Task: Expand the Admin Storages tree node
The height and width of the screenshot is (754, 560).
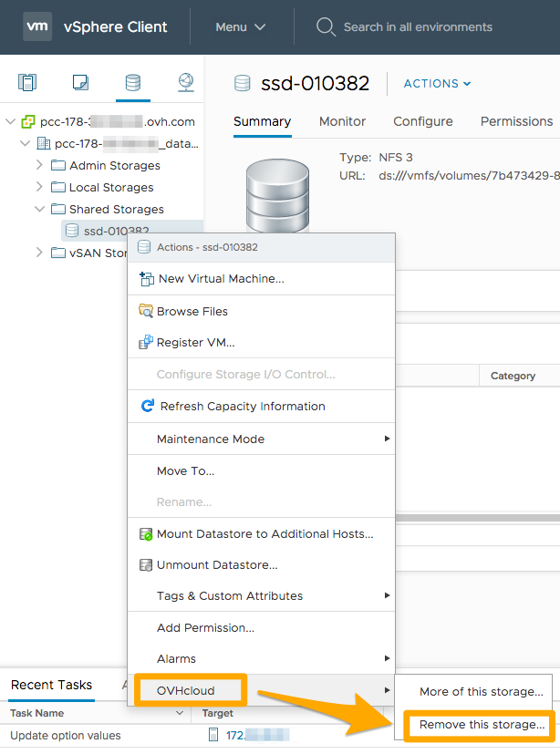Action: point(41,165)
